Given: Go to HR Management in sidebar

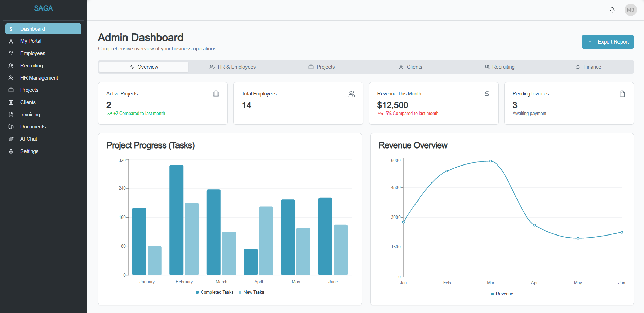Looking at the screenshot, I should 39,78.
